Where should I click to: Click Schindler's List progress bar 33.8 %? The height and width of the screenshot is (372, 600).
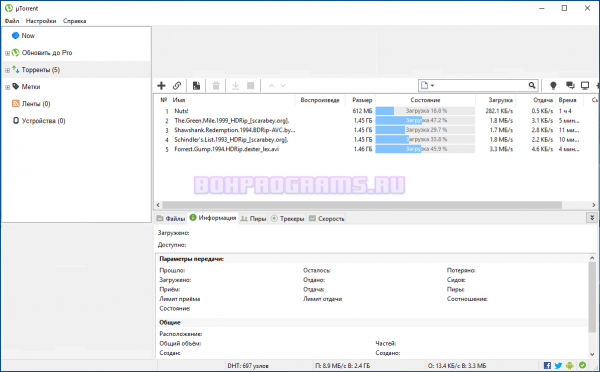[x=425, y=139]
